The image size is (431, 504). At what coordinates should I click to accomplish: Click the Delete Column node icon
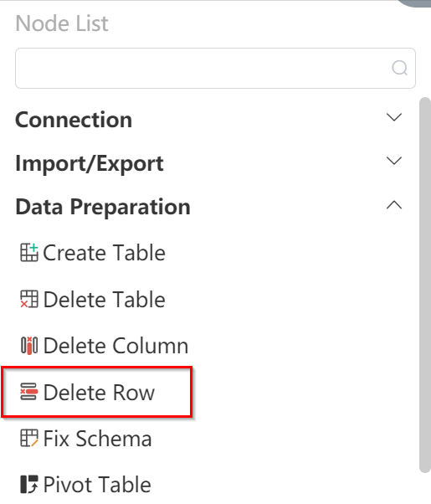click(x=29, y=346)
